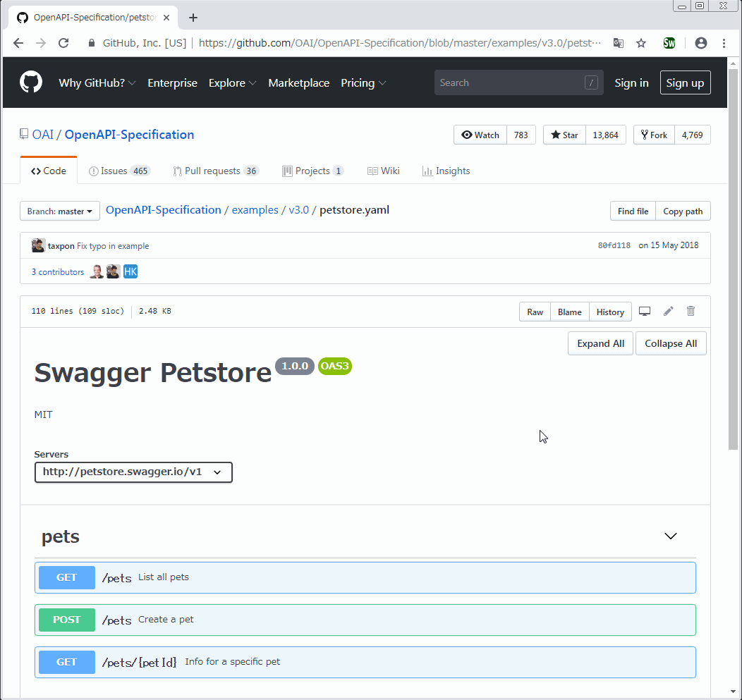Click the 783 watchers count
This screenshot has height=700, width=742.
point(521,135)
